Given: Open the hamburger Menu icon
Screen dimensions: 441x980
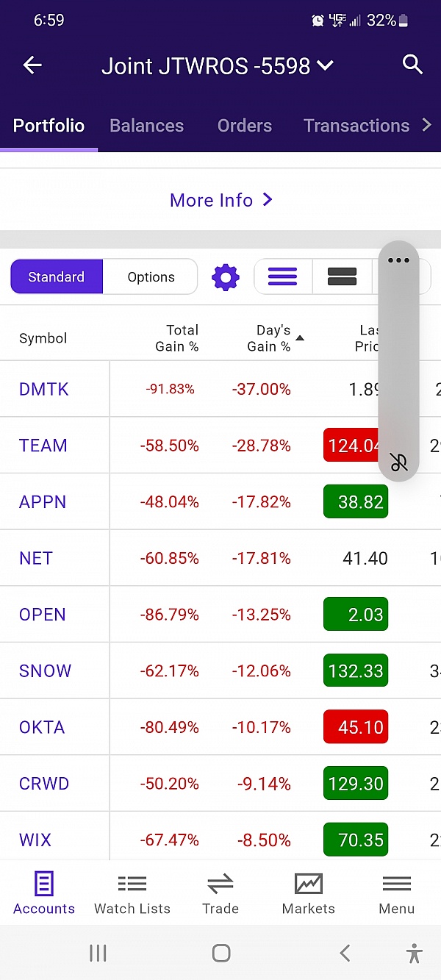Looking at the screenshot, I should 397,893.
